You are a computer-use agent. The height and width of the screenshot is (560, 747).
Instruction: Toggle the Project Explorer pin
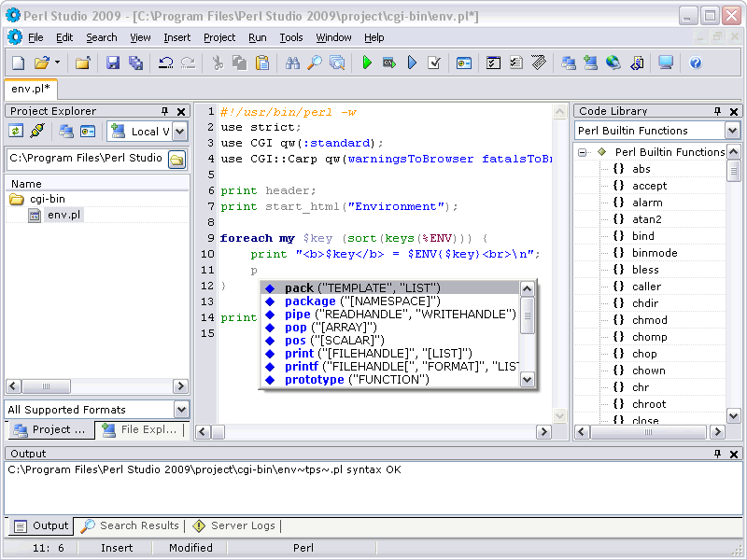(x=165, y=111)
